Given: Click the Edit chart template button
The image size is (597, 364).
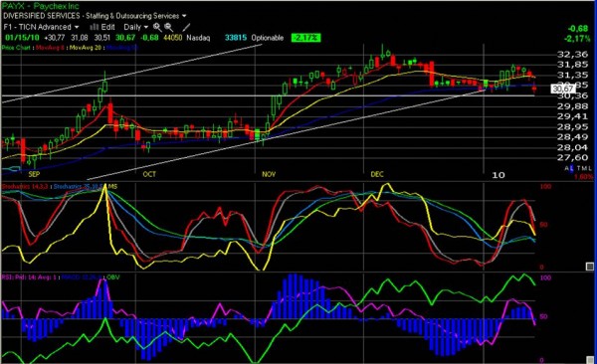Looking at the screenshot, I should click(x=108, y=27).
